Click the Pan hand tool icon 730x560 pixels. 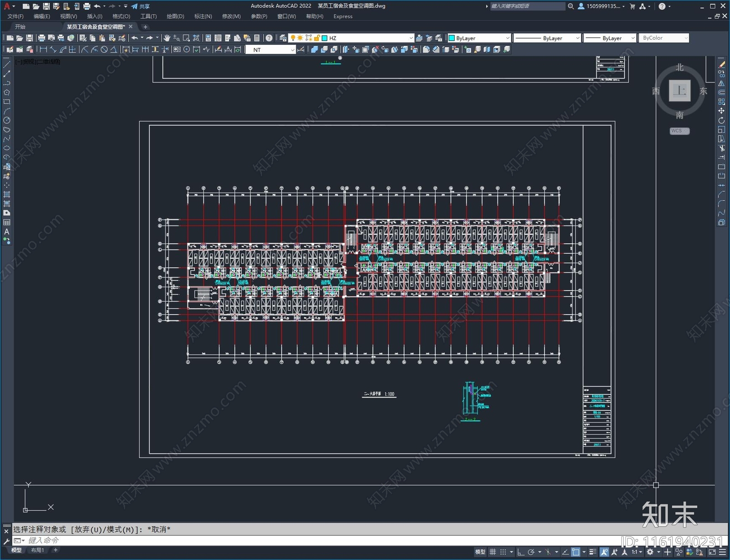pos(167,38)
